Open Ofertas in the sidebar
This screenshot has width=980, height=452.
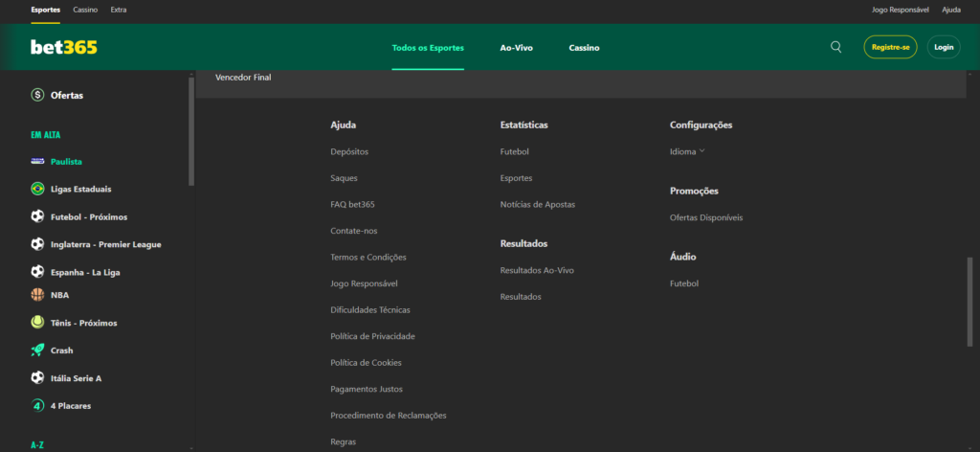coord(67,95)
